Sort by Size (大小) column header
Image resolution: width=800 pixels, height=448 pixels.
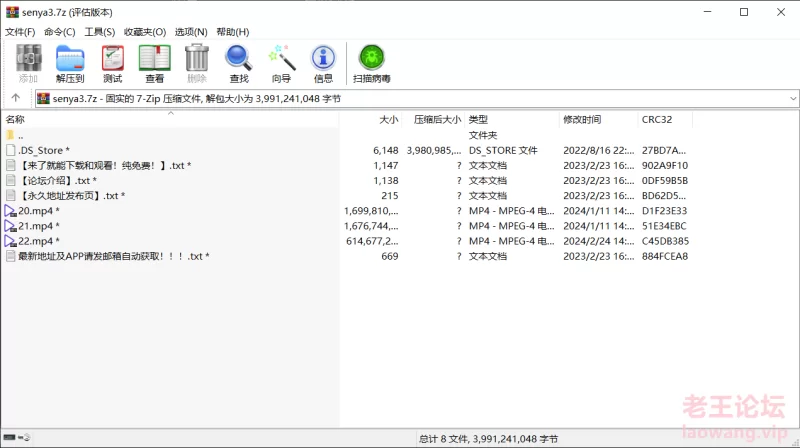[370, 119]
